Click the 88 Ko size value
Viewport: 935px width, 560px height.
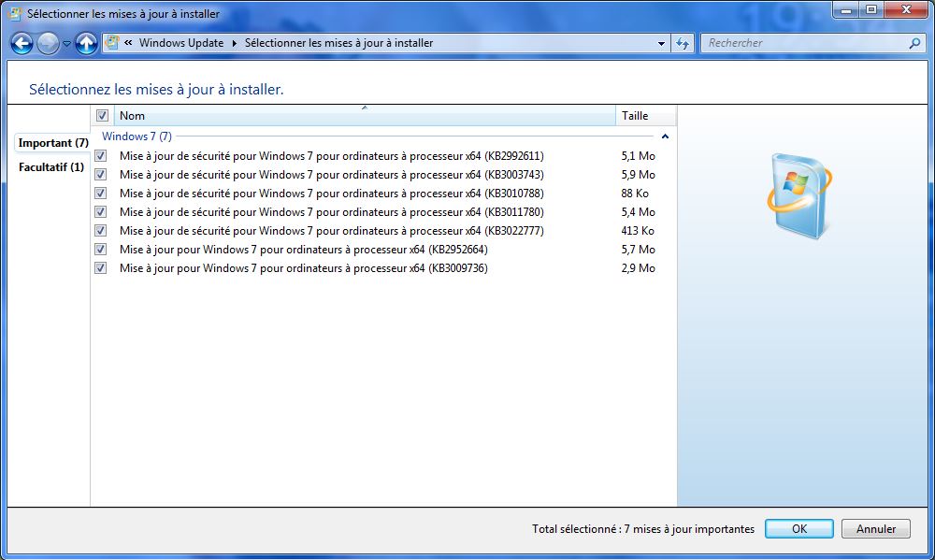(635, 194)
